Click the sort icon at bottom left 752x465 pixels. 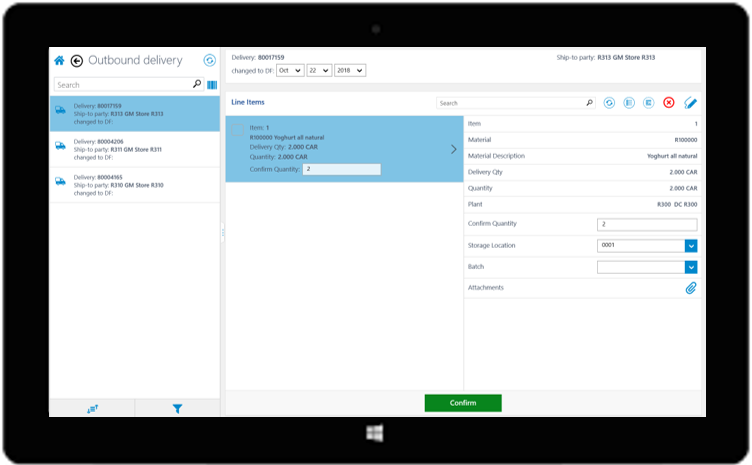[92, 408]
